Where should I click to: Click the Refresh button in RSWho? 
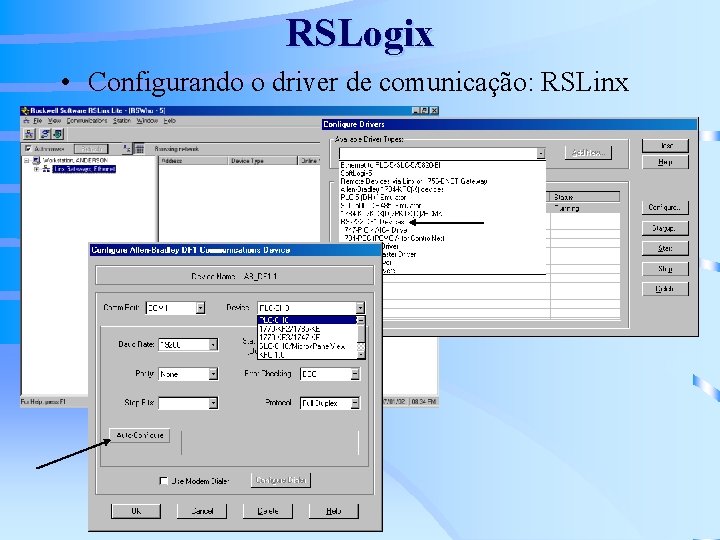(x=91, y=149)
